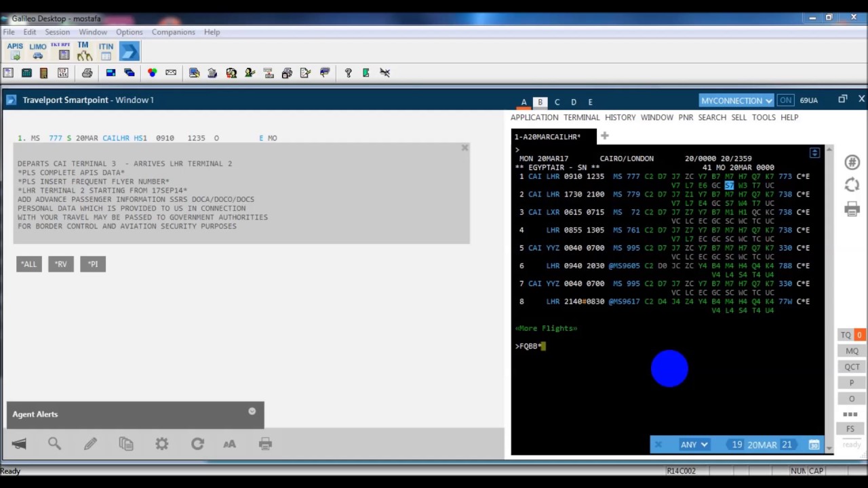Click the circular refresh icon on right sidebar
This screenshot has height=488, width=868.
852,185
